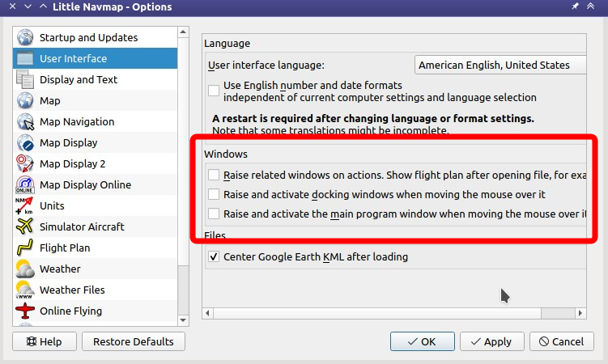Switch to Weather options page
Image resolution: width=608 pixels, height=364 pixels.
(95, 269)
